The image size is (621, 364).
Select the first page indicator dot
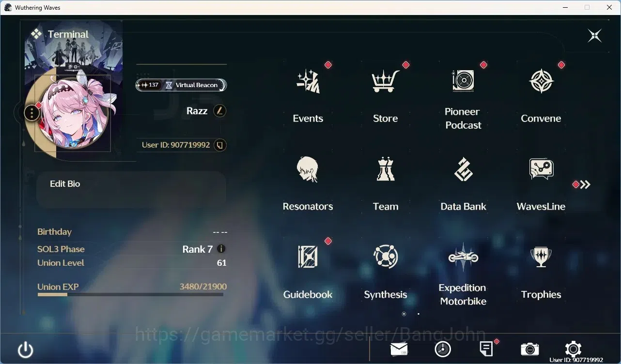(404, 314)
